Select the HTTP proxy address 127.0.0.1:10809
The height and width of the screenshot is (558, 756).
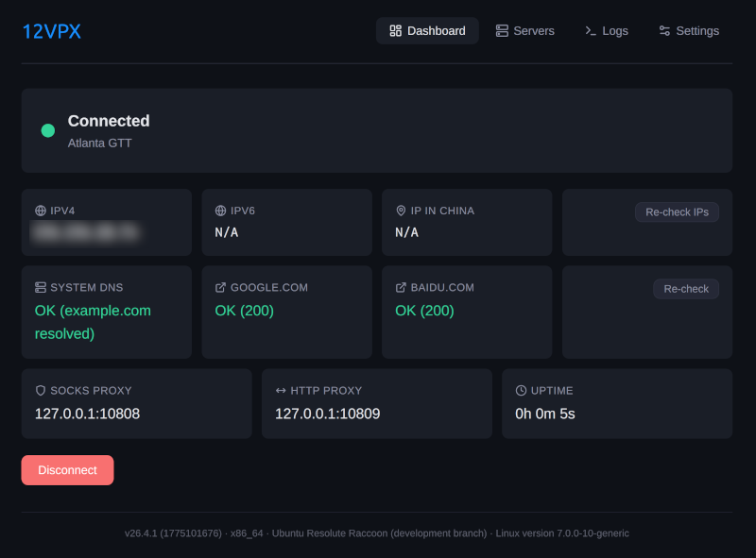pos(327,414)
